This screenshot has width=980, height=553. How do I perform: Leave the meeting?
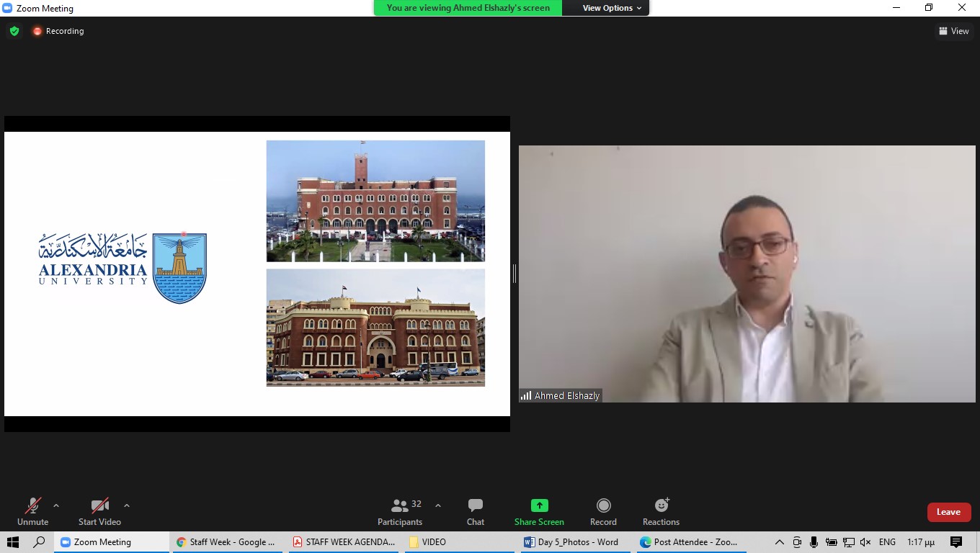tap(948, 512)
